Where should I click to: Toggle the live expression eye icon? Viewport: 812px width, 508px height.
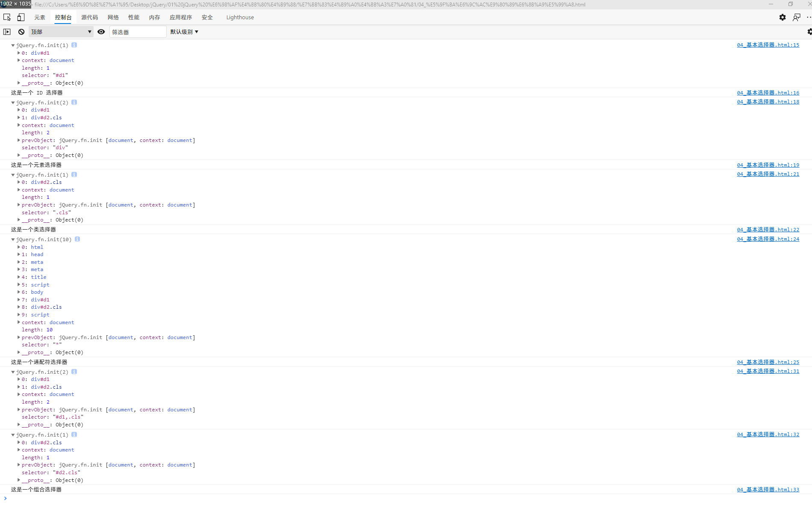[x=101, y=32]
